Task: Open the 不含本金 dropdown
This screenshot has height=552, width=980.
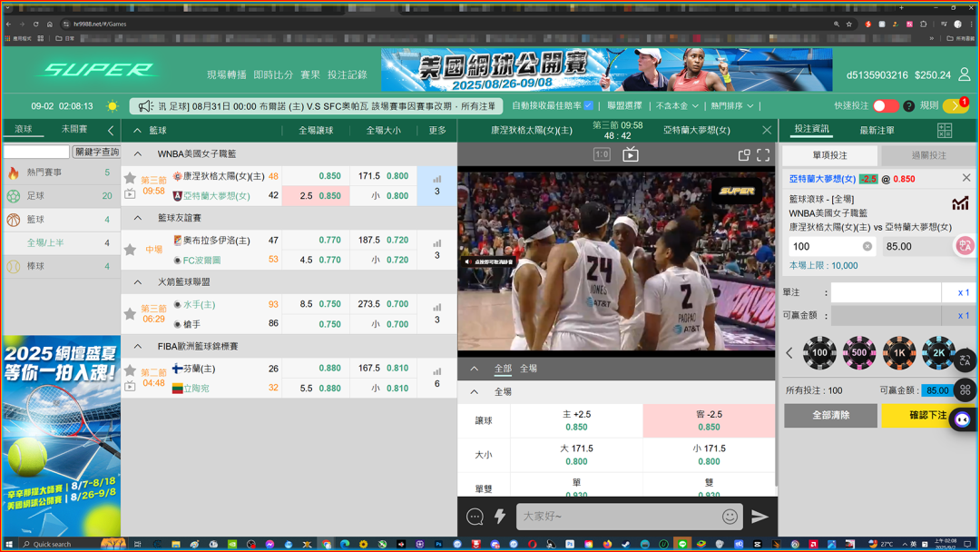Action: coord(677,106)
